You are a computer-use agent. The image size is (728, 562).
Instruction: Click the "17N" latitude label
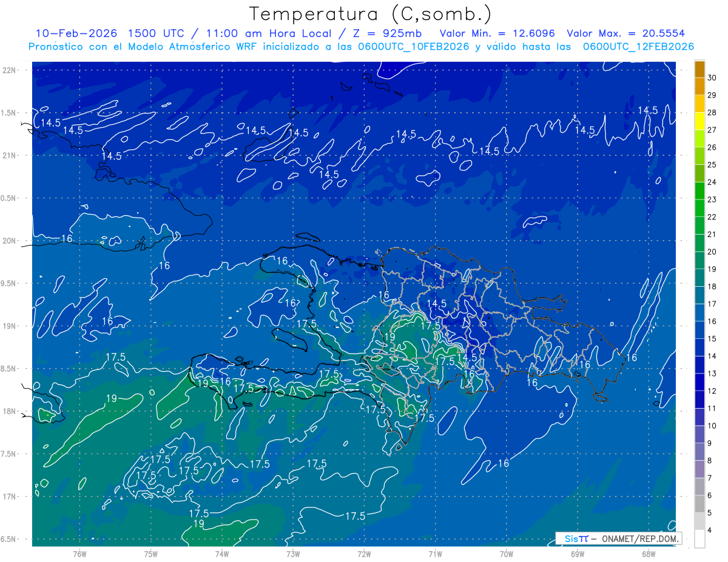coord(9,497)
